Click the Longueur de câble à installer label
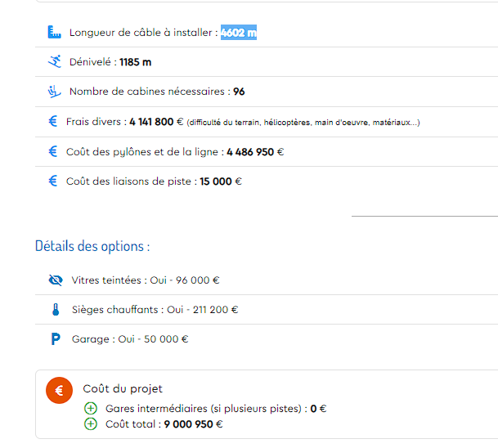Screen dimensions: 498x448 tap(144, 33)
